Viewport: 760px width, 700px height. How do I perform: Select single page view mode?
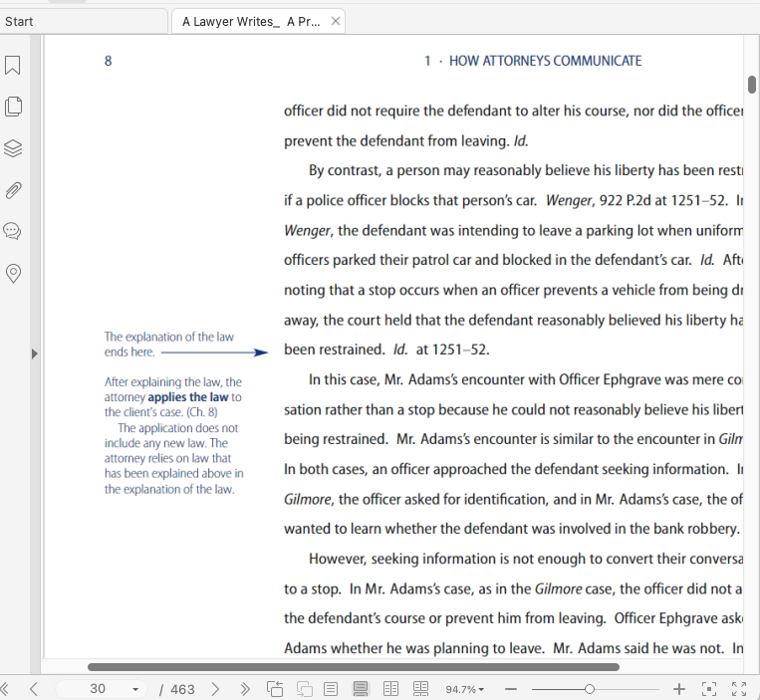point(331,688)
